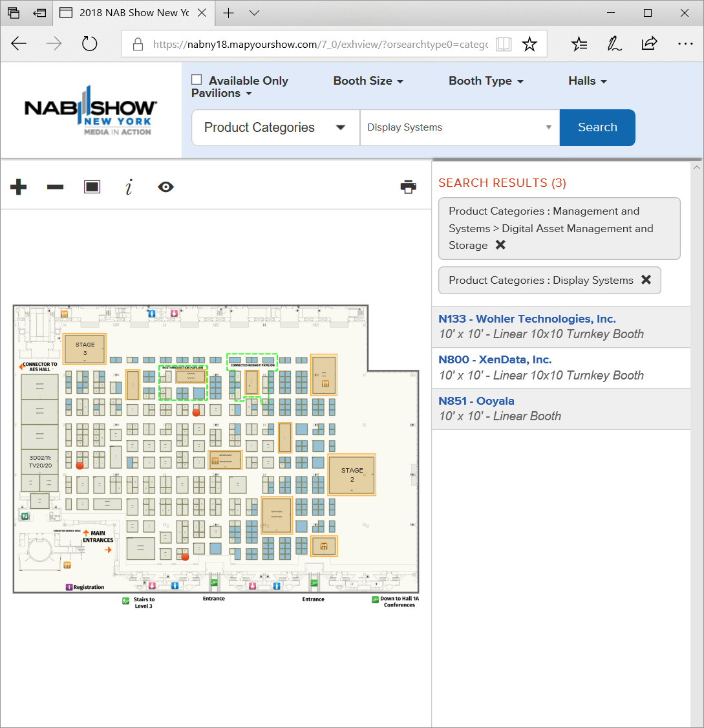Add notes to this web page
Viewport: 704px width, 728px height.
614,44
